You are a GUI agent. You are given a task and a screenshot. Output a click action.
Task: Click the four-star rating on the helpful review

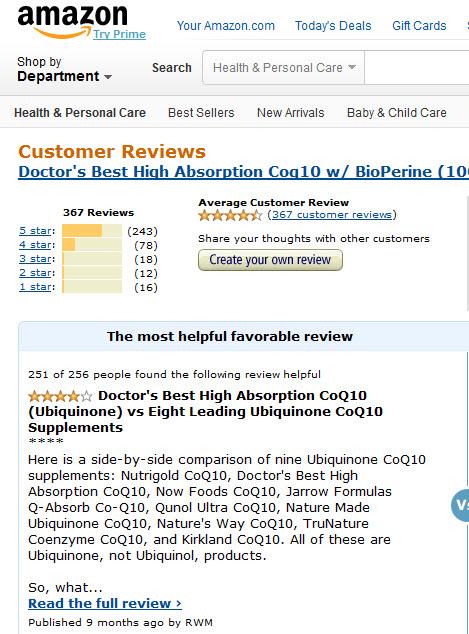pos(60,396)
